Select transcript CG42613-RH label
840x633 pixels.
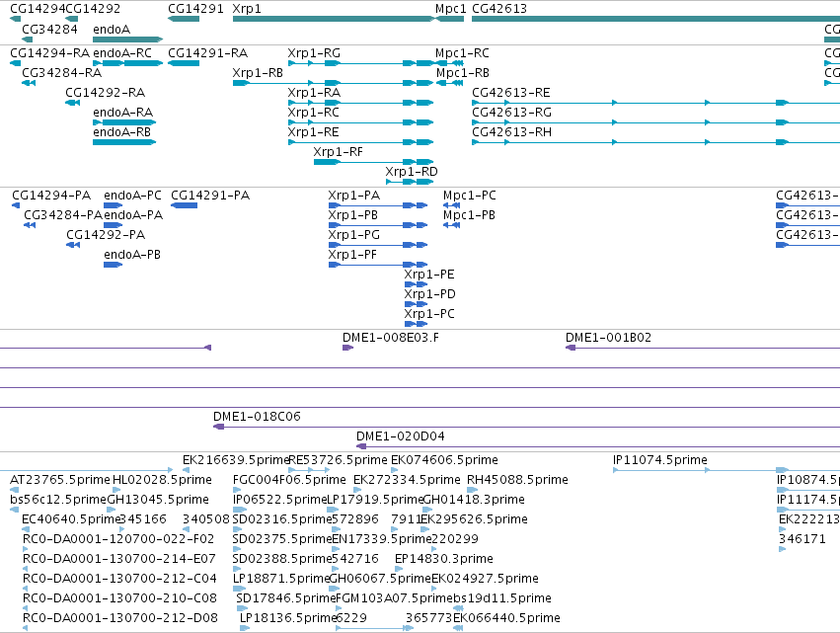click(511, 132)
